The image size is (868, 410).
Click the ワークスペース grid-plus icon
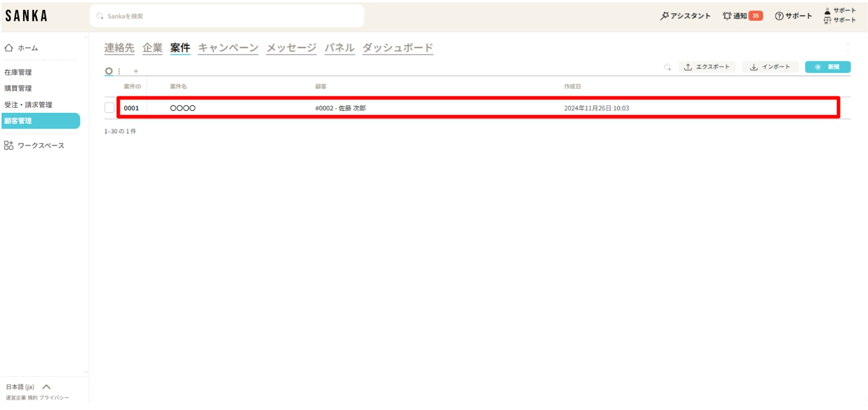(9, 145)
